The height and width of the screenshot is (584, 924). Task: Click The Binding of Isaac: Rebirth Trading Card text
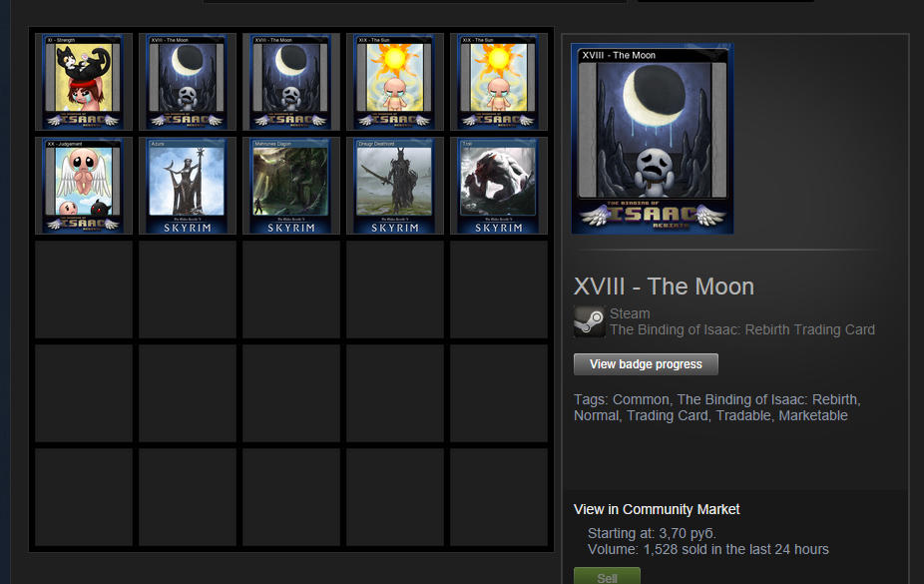742,329
